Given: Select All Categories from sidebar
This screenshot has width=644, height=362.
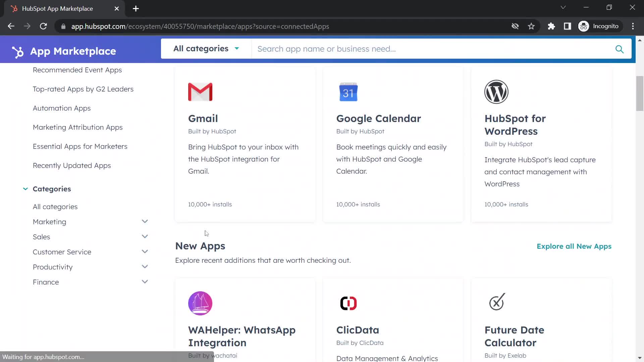Looking at the screenshot, I should 55,207.
